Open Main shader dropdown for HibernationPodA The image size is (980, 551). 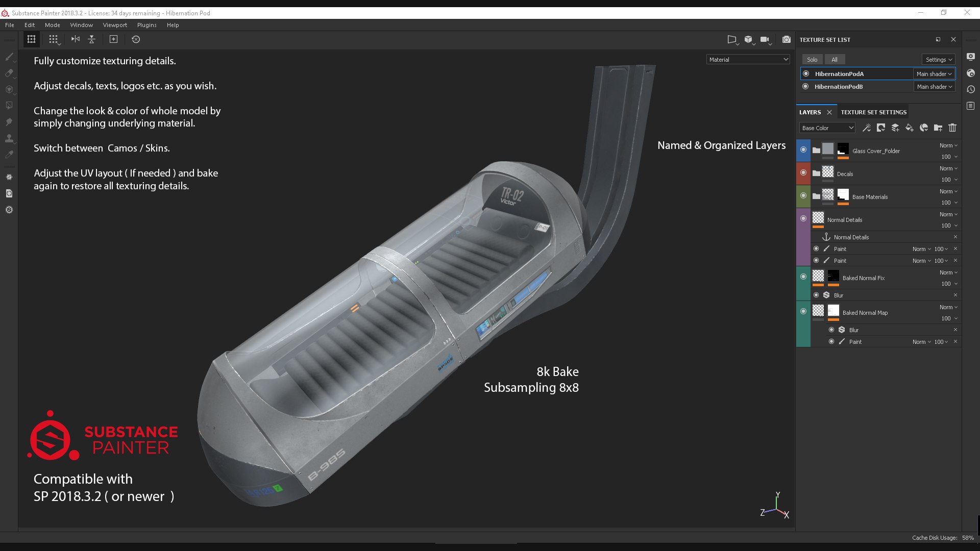(x=934, y=74)
